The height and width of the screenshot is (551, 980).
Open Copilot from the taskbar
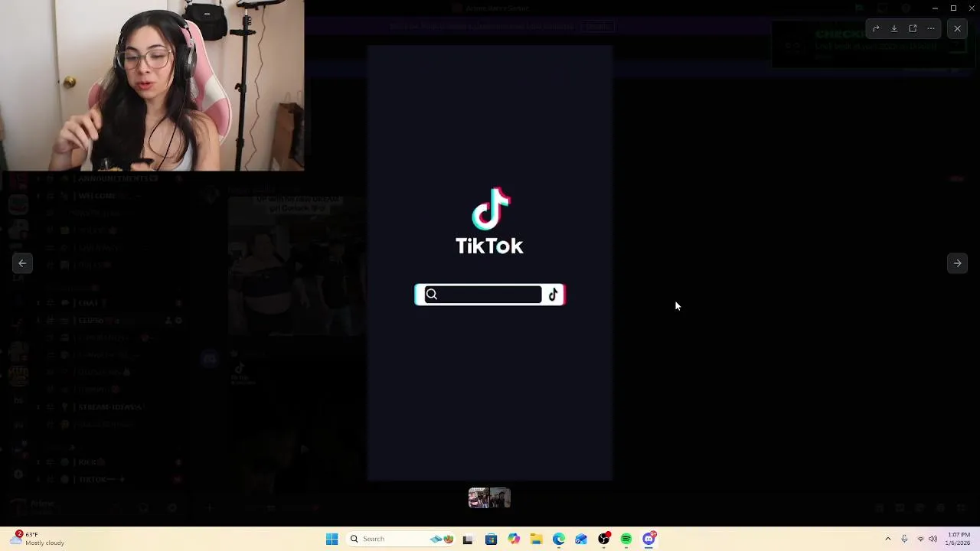click(x=514, y=539)
